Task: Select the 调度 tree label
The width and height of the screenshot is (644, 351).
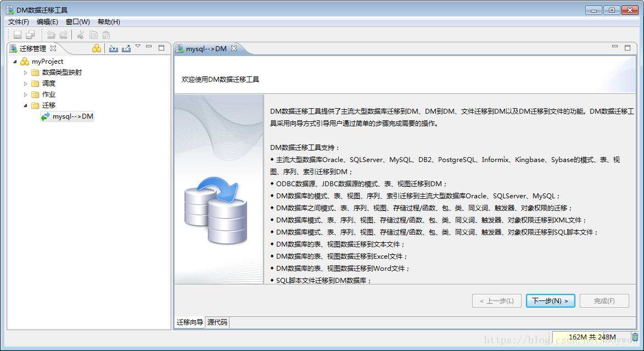Action: click(x=48, y=83)
